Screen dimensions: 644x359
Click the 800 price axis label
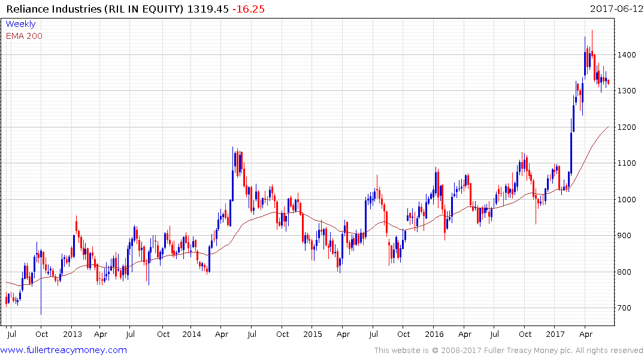point(624,272)
